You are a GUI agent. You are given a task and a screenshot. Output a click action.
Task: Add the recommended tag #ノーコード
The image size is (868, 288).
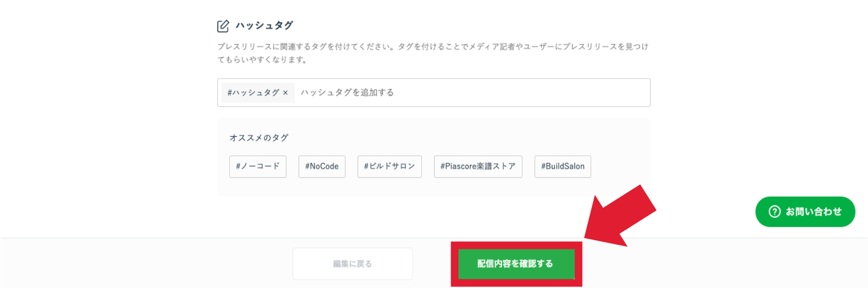[x=258, y=166]
